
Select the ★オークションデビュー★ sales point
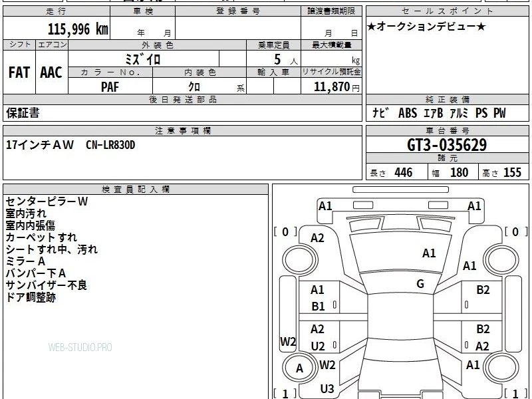tap(426, 27)
